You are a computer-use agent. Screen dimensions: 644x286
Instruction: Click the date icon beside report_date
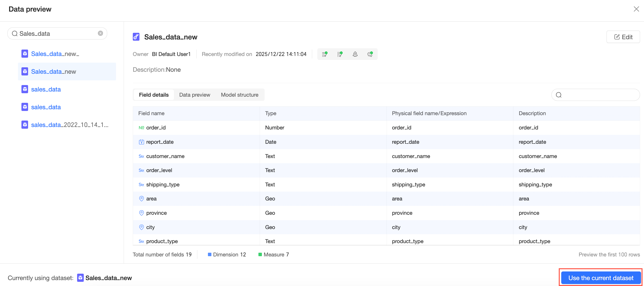tap(141, 142)
